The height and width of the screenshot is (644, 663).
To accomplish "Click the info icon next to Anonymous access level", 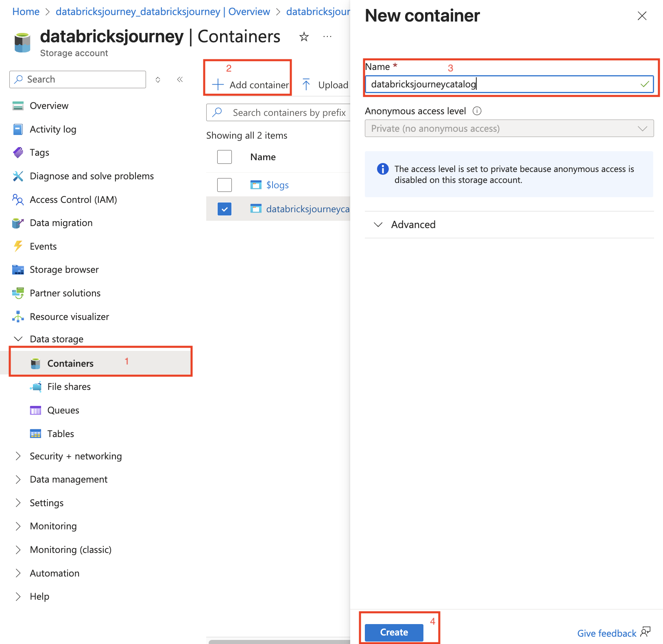I will [477, 111].
